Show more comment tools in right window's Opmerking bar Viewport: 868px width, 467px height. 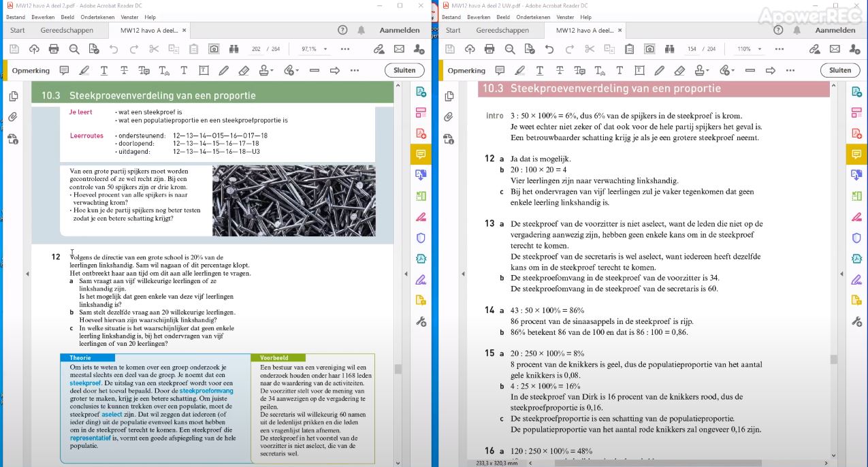coord(790,70)
